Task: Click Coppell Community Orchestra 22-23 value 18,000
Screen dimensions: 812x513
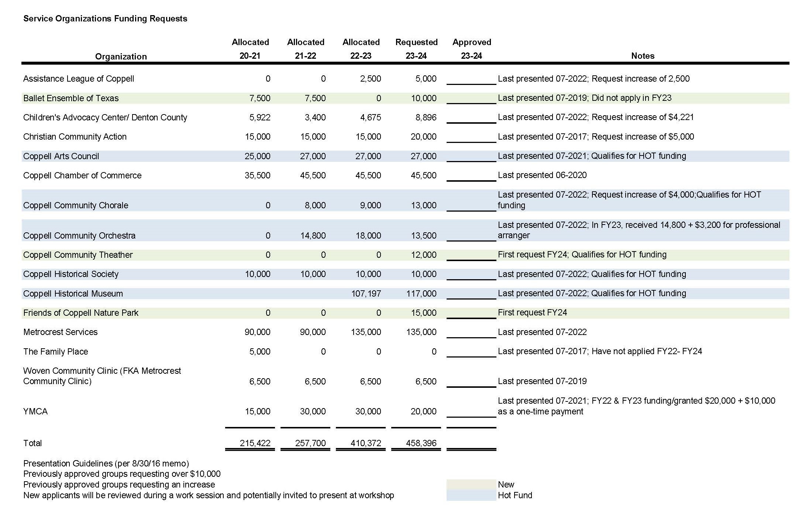Action: coord(368,236)
